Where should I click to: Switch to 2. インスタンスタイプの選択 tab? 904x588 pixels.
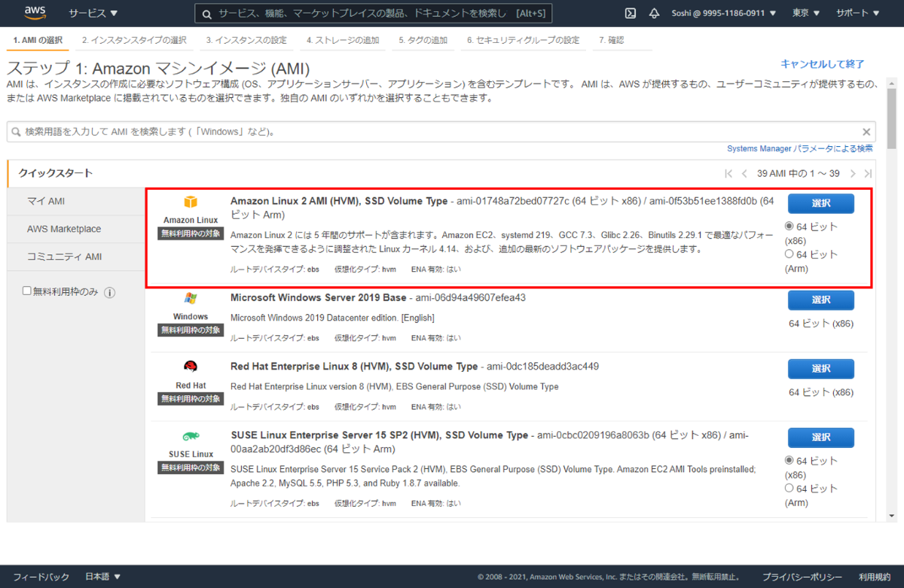click(x=135, y=40)
